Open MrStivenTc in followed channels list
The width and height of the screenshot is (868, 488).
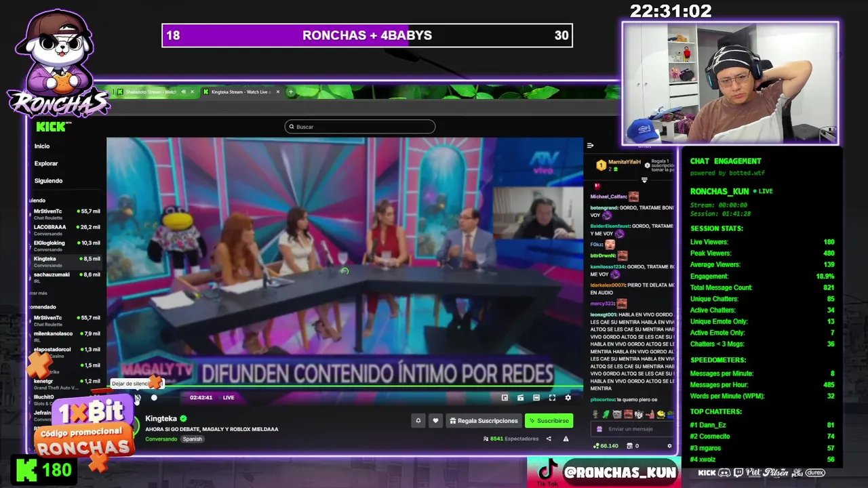(x=66, y=213)
